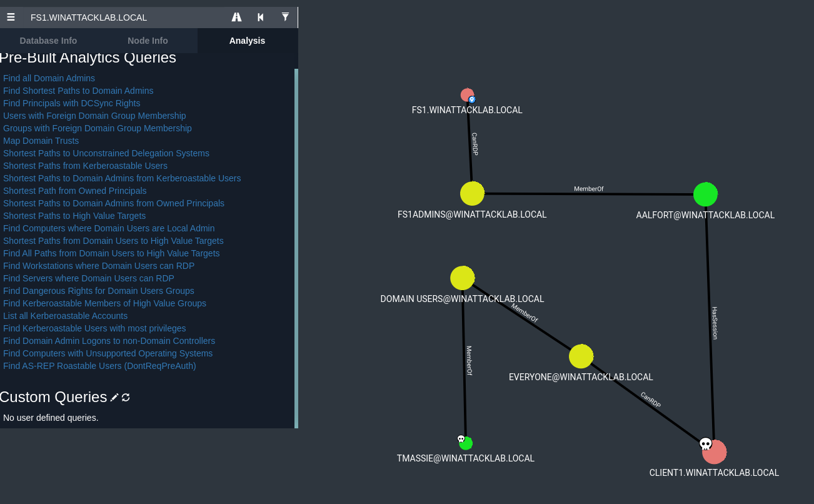Image resolution: width=814 pixels, height=504 pixels.
Task: Click the back navigation icon
Action: [x=261, y=18]
